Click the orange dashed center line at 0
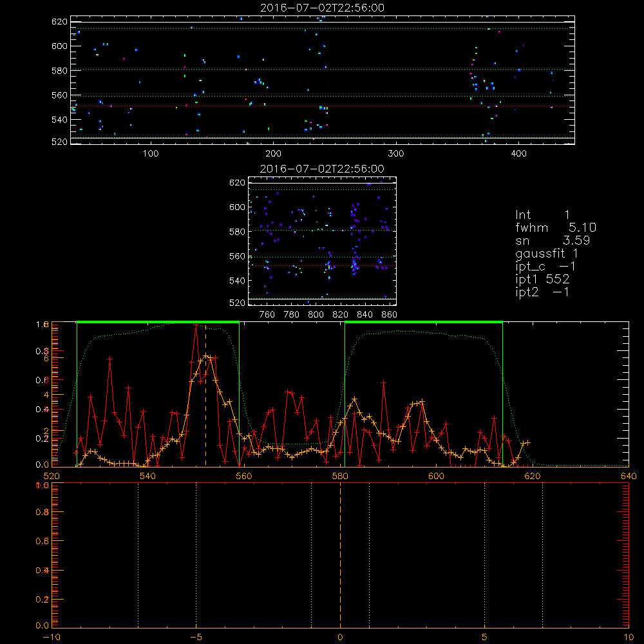This screenshot has width=644, height=644. tap(340, 554)
